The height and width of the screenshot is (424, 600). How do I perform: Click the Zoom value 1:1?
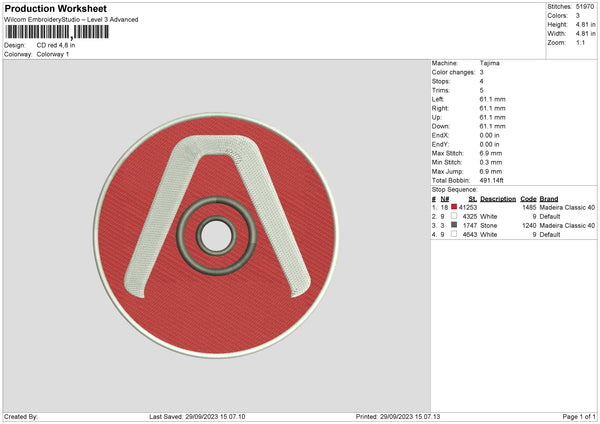[x=580, y=42]
